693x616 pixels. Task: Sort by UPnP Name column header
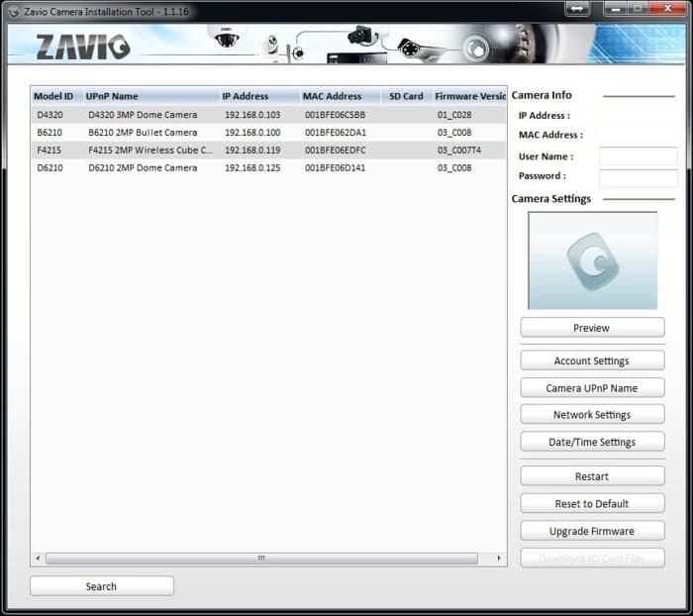[x=151, y=96]
